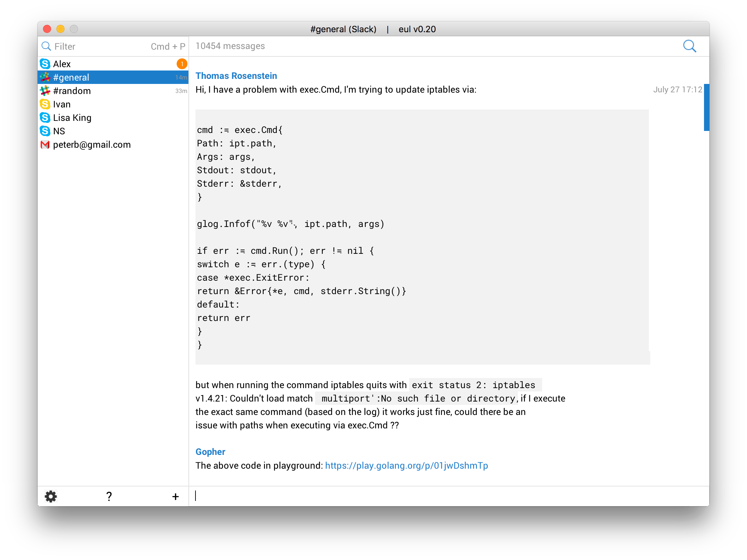Click Alex's Skype icon
747x560 pixels.
45,64
